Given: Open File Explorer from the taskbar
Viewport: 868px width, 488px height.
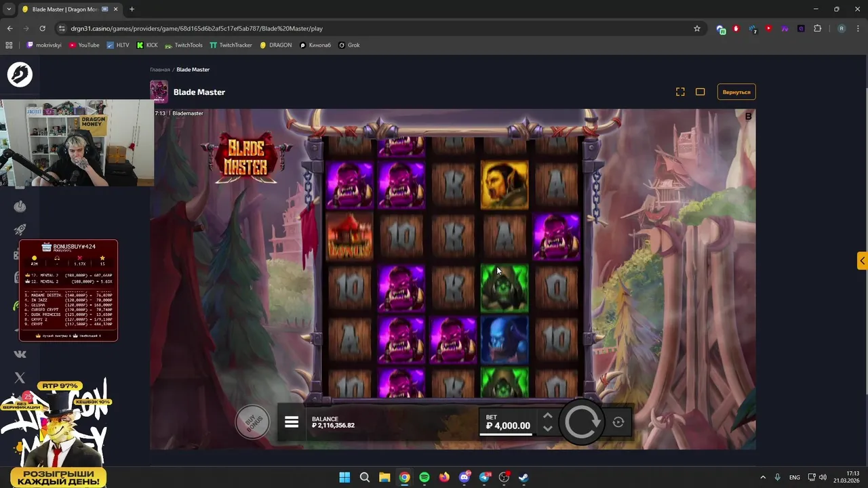Looking at the screenshot, I should pos(384,477).
